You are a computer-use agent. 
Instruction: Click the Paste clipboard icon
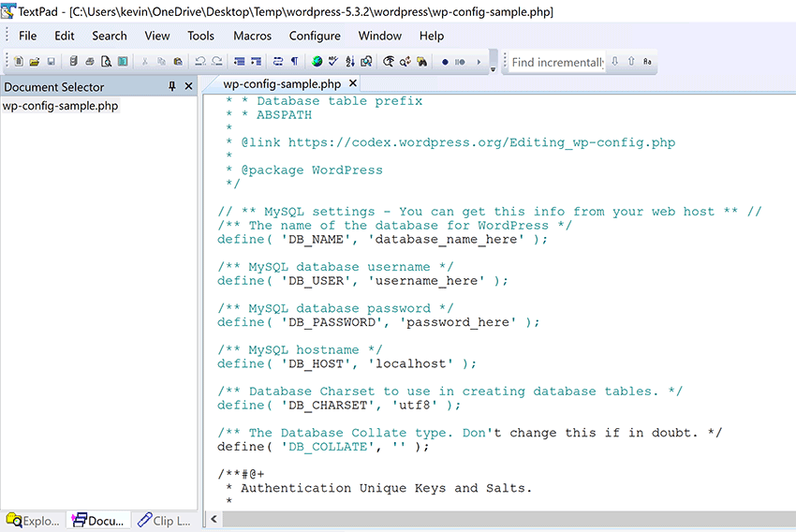tap(178, 62)
